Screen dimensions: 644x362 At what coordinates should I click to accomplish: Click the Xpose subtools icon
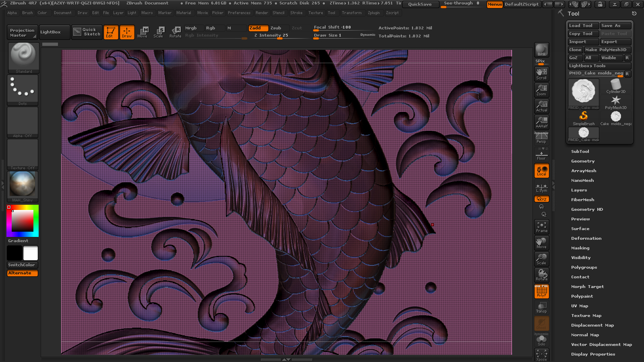pyautogui.click(x=541, y=355)
